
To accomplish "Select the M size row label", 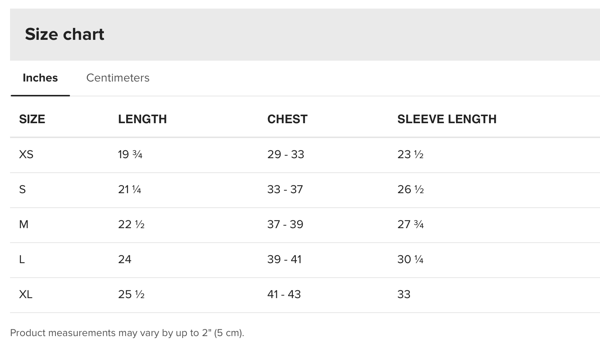I will [x=23, y=224].
